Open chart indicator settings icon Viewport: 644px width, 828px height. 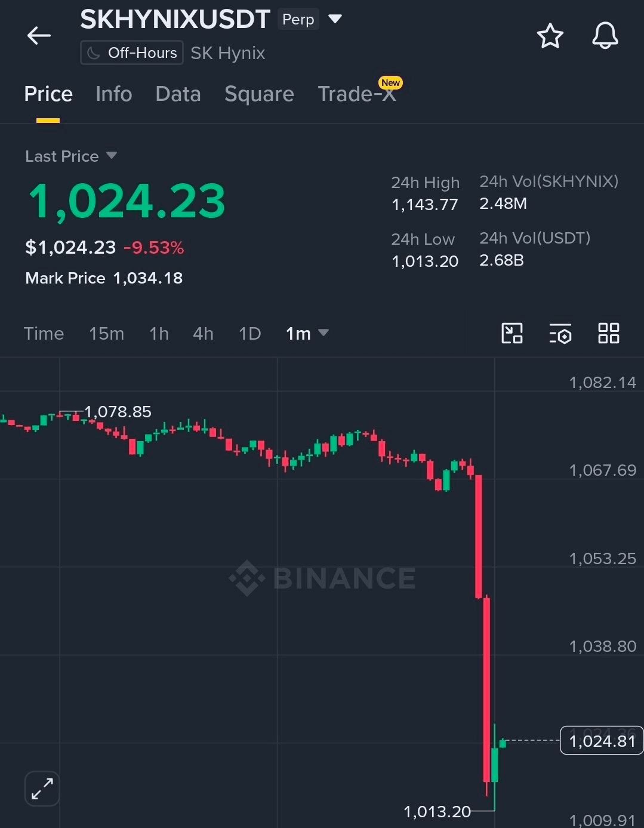pyautogui.click(x=560, y=334)
